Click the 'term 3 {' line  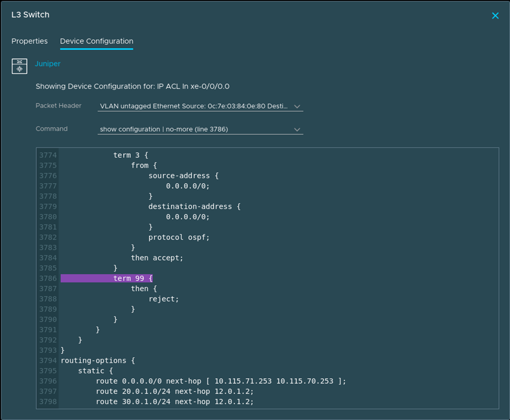click(x=130, y=156)
